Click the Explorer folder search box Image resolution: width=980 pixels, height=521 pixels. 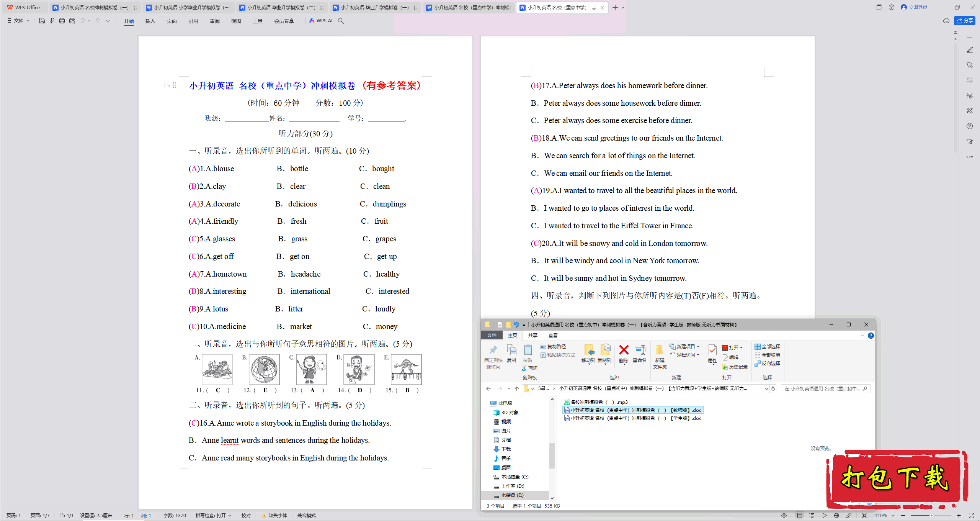pos(825,388)
